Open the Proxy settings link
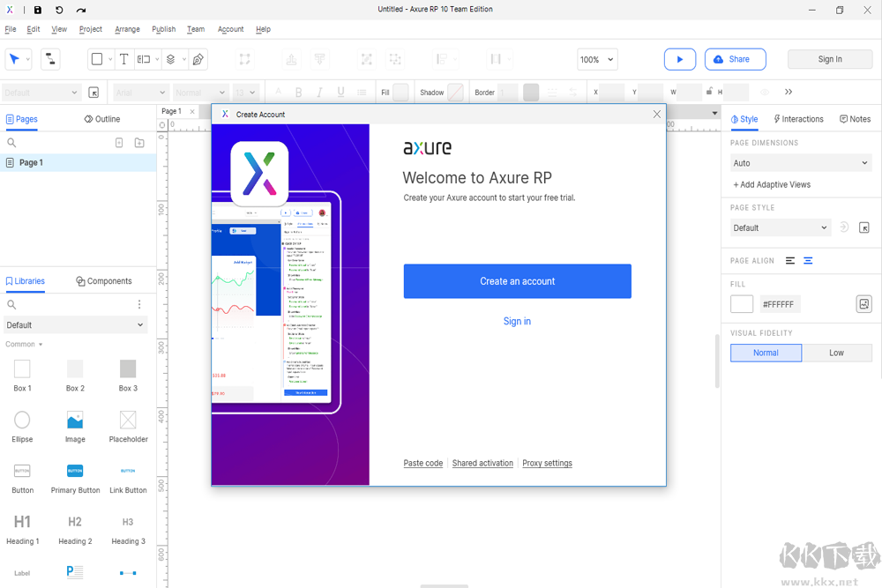 (547, 463)
